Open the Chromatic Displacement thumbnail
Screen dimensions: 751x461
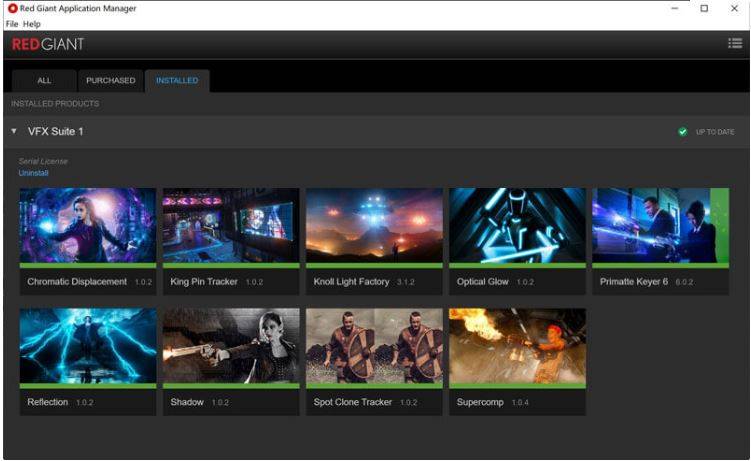click(88, 225)
